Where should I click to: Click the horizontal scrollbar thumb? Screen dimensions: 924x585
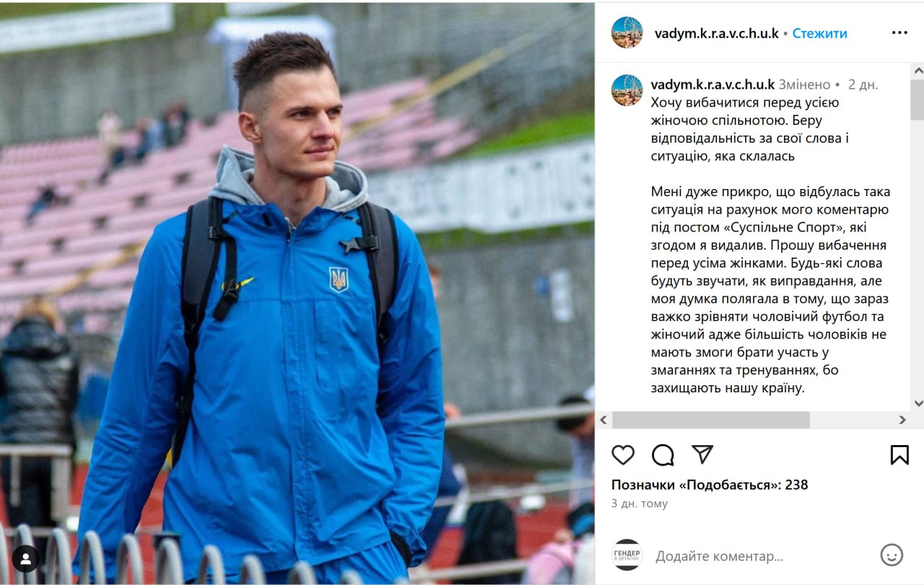[710, 420]
